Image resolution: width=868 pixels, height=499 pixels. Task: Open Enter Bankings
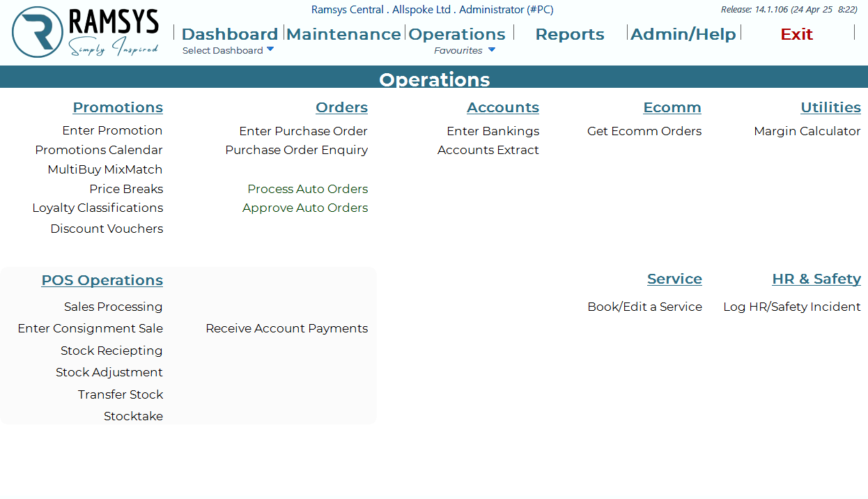click(x=493, y=131)
